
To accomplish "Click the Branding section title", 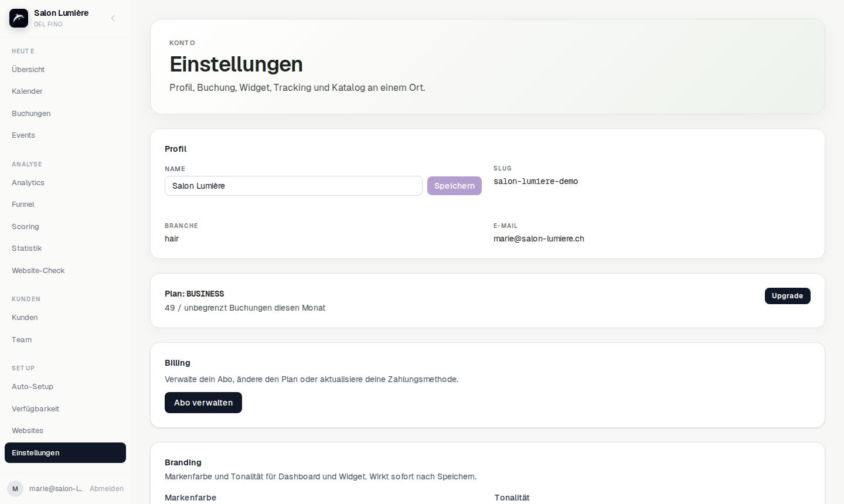I will click(183, 462).
